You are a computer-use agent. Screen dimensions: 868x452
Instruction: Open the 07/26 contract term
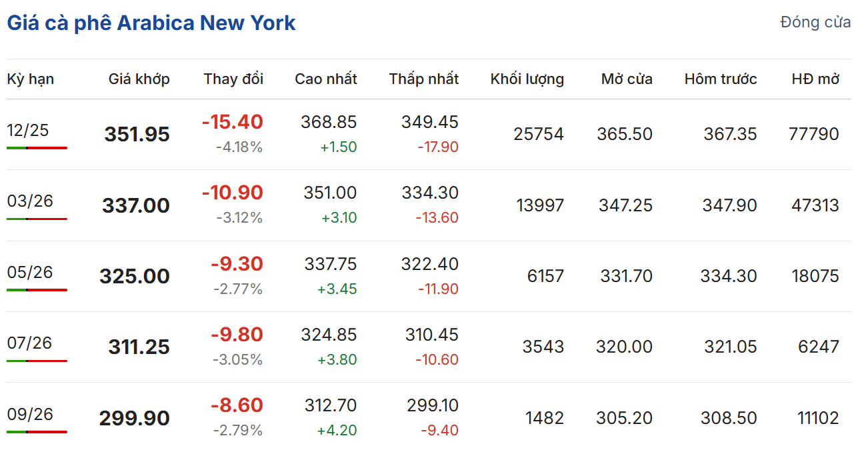(x=29, y=343)
